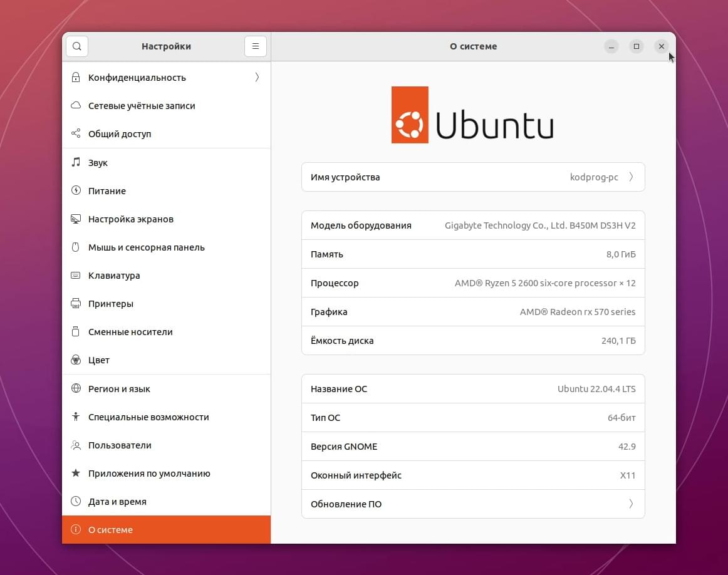Go to Общий доступ settings
The height and width of the screenshot is (575, 728).
point(166,133)
